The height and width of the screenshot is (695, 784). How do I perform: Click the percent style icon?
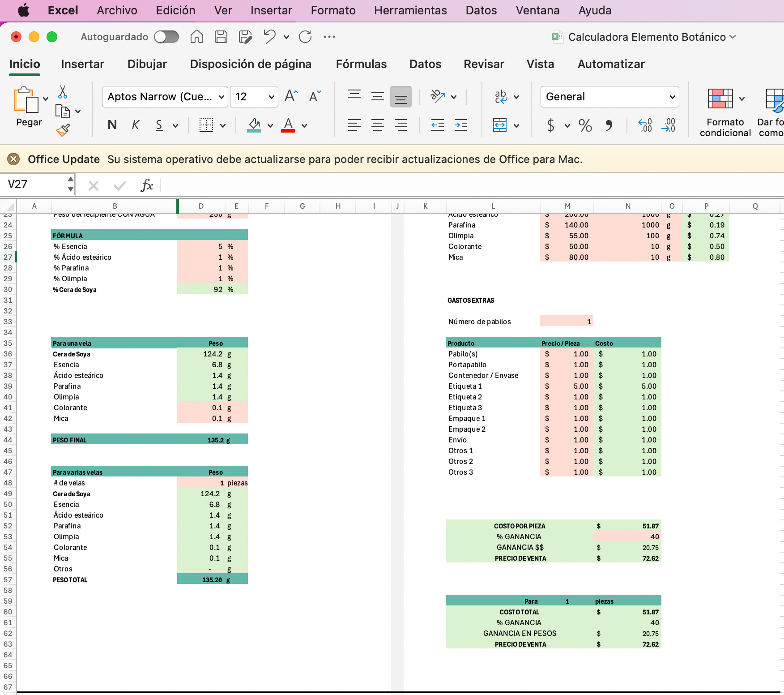[585, 126]
